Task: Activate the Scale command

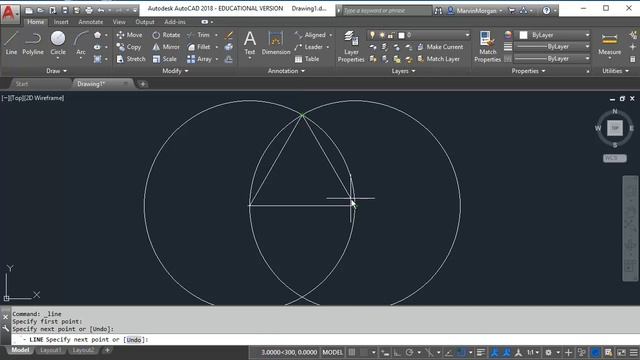Action: pyautogui.click(x=164, y=59)
